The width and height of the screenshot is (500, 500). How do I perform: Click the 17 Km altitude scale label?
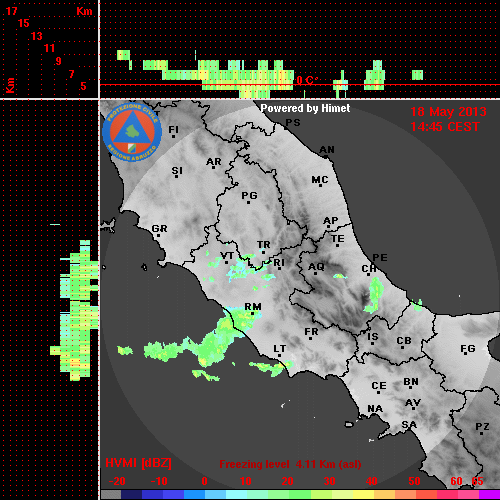11,11
